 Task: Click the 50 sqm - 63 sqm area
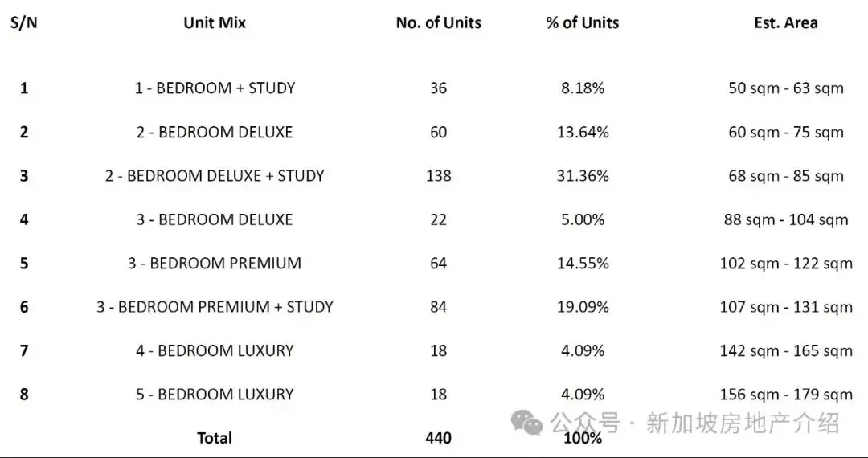785,88
